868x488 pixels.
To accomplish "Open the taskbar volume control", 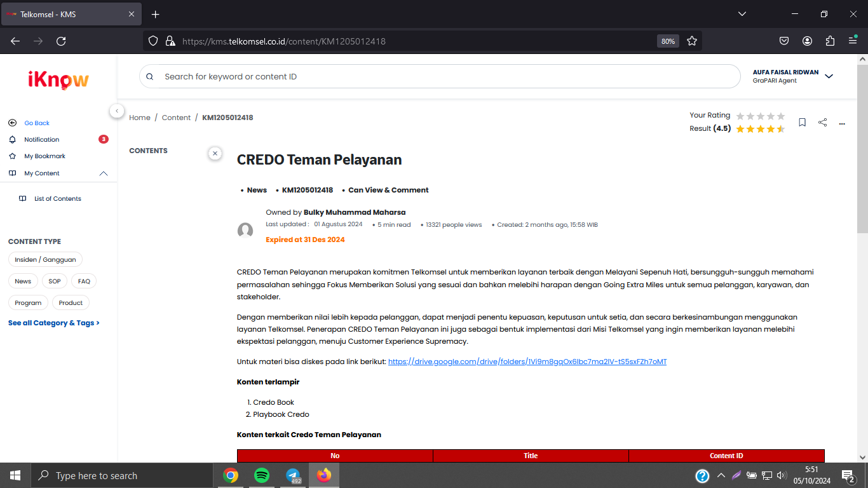I will coord(781,475).
